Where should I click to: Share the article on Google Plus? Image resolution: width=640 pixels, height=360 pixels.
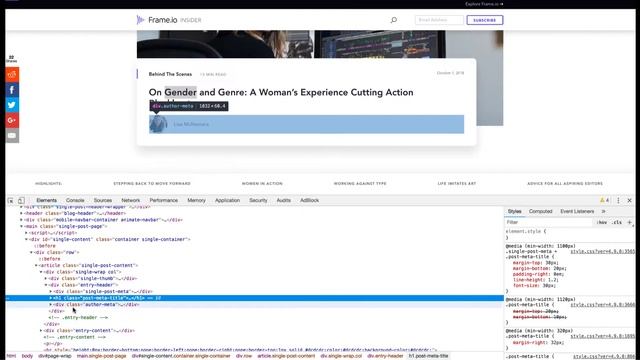(12, 120)
